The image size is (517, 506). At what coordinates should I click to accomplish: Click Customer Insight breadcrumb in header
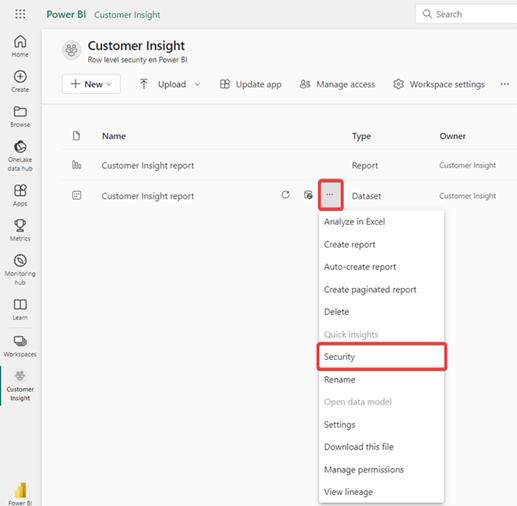click(127, 15)
